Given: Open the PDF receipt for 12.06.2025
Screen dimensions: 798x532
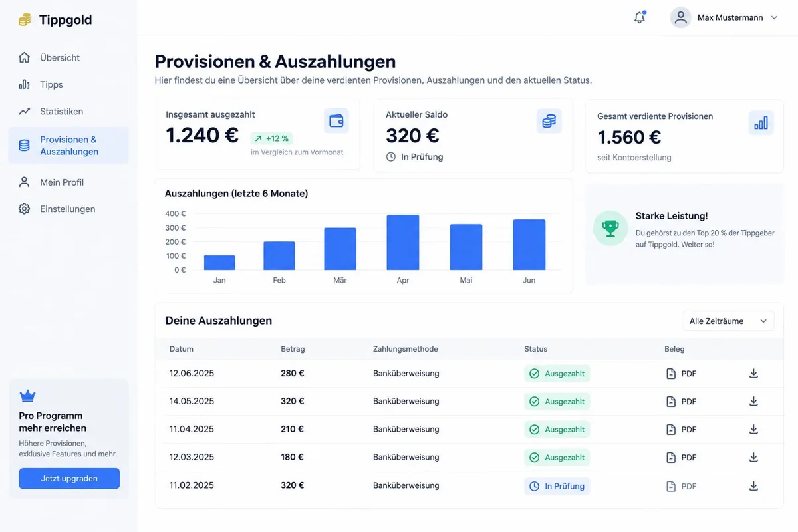Looking at the screenshot, I should 682,374.
